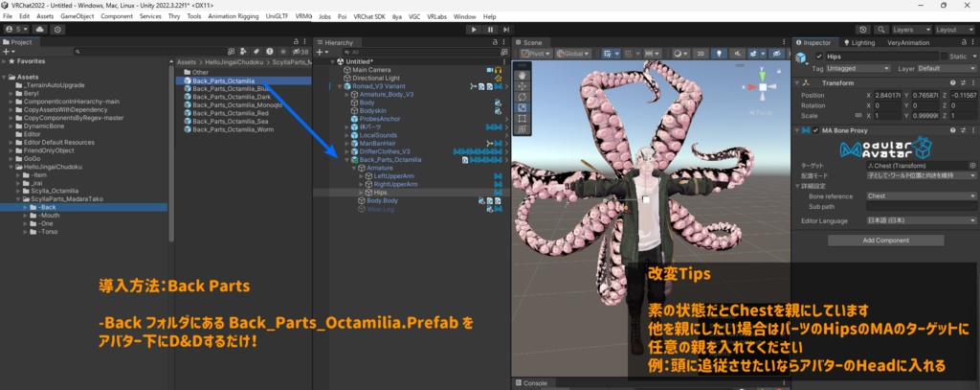Open the cloud services icon
Viewport: 980px width, 390px height.
click(40, 30)
